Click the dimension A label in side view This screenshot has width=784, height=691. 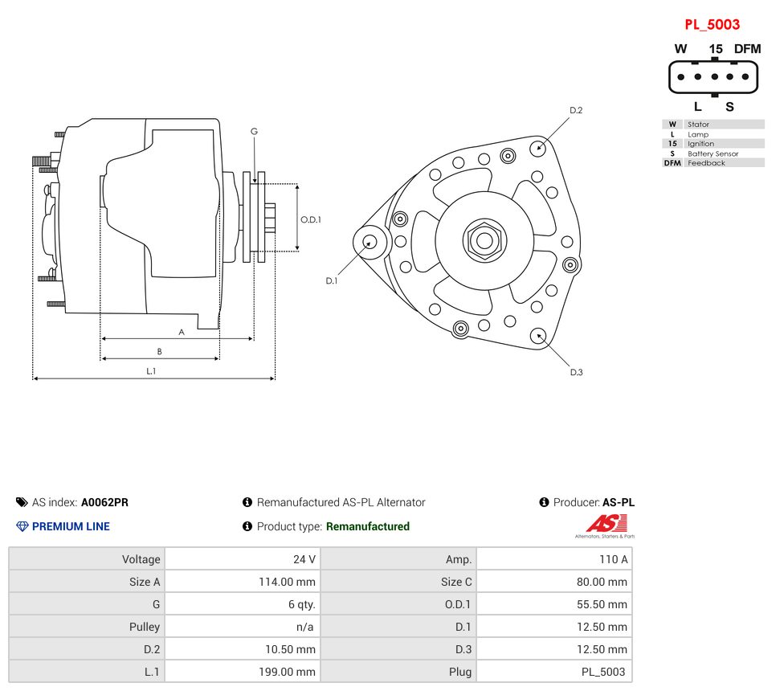point(182,332)
